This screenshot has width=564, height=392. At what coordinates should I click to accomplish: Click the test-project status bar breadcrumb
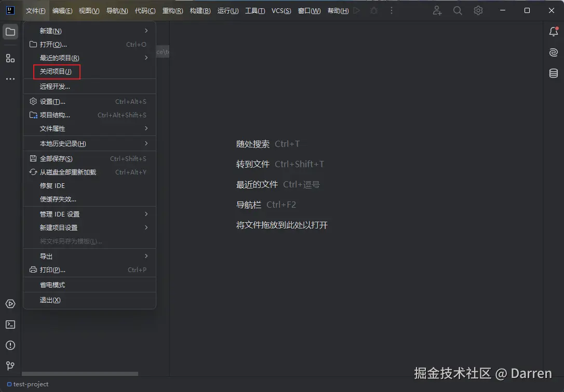28,384
